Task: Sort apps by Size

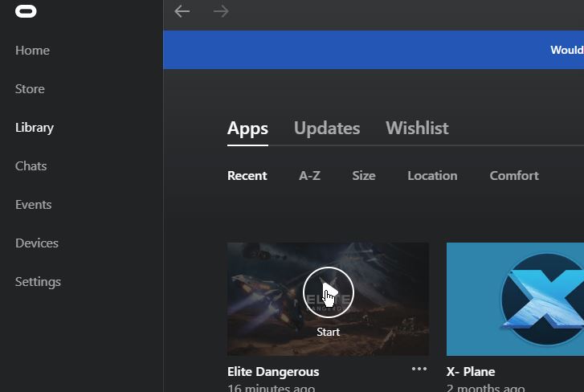Action: pyautogui.click(x=364, y=176)
